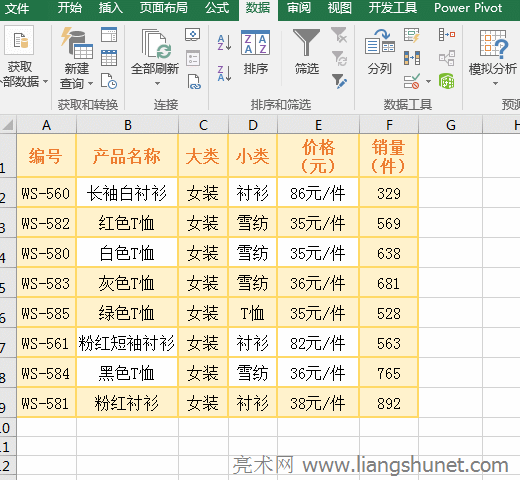Click the flash fill icon
Viewport: 520px width, 480px height.
click(411, 35)
